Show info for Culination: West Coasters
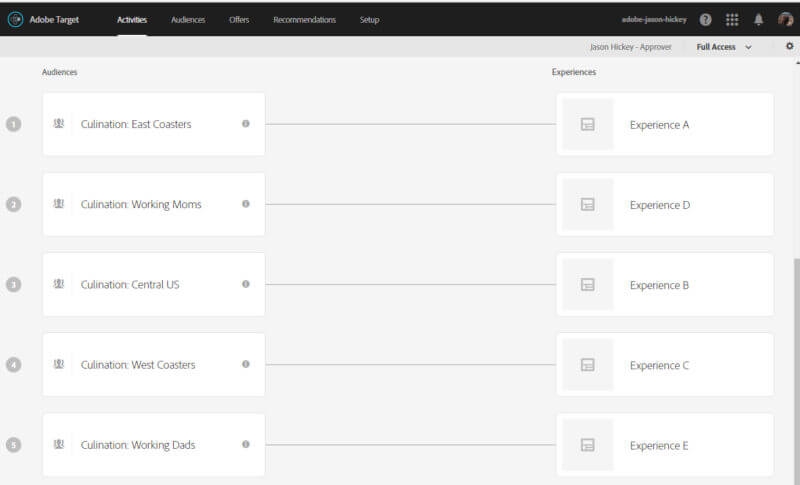Image resolution: width=800 pixels, height=485 pixels. pos(245,364)
